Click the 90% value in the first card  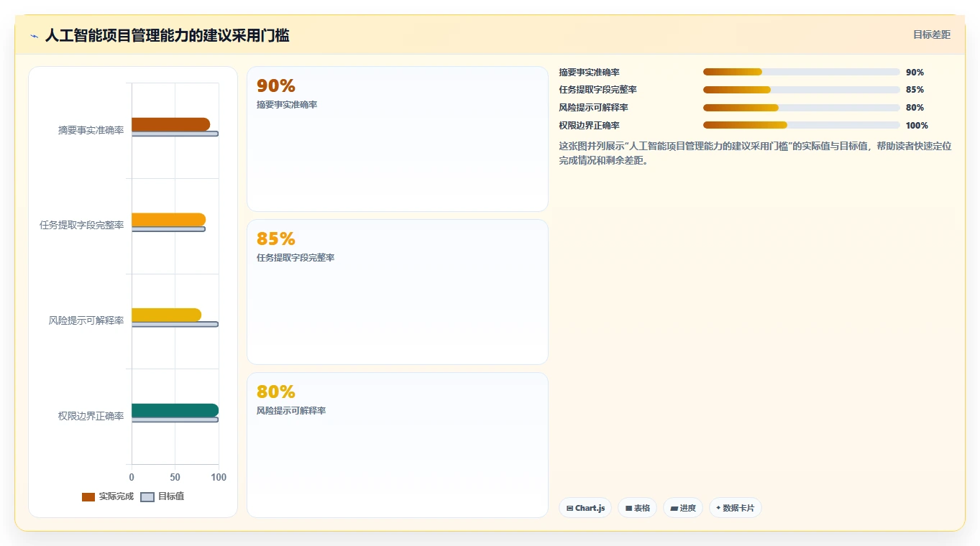click(x=276, y=86)
